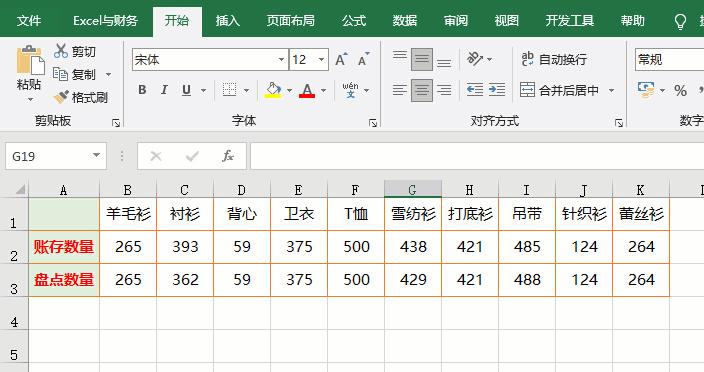The width and height of the screenshot is (704, 372).
Task: Click the fx insert function icon
Action: [228, 156]
